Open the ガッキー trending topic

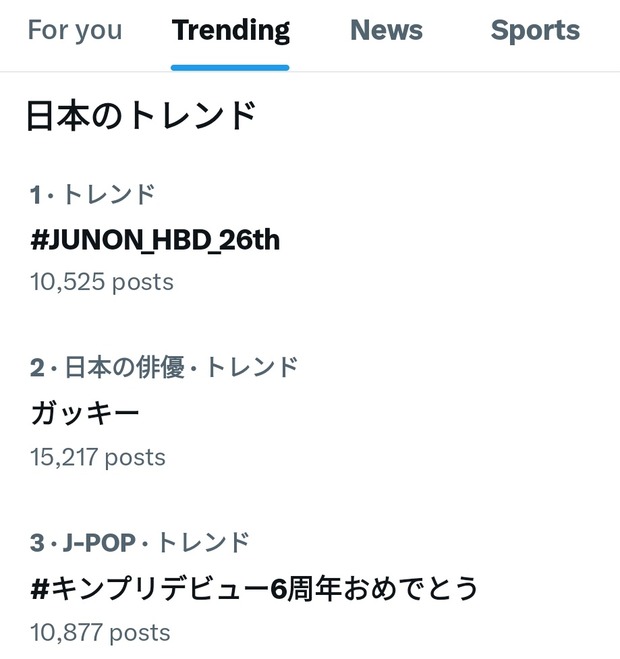click(x=85, y=414)
